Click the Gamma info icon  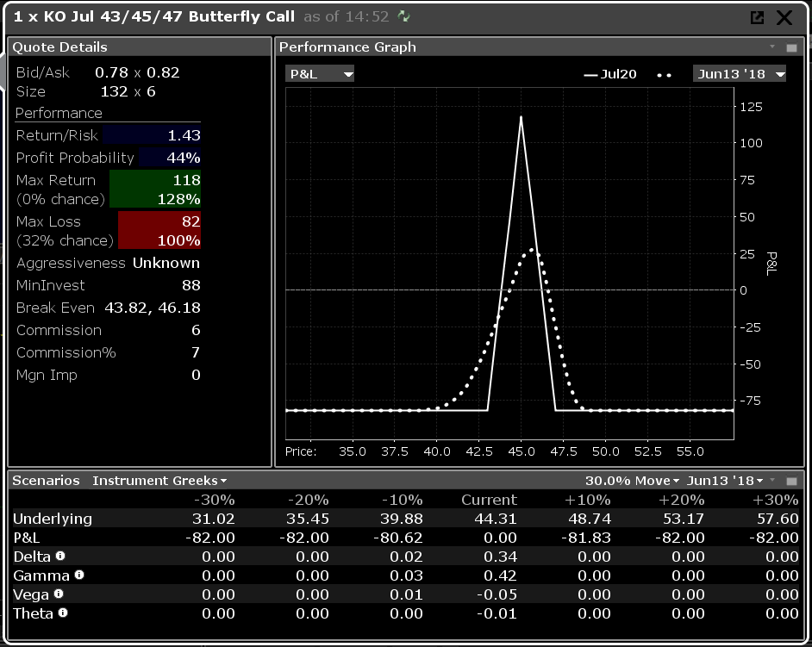click(78, 575)
